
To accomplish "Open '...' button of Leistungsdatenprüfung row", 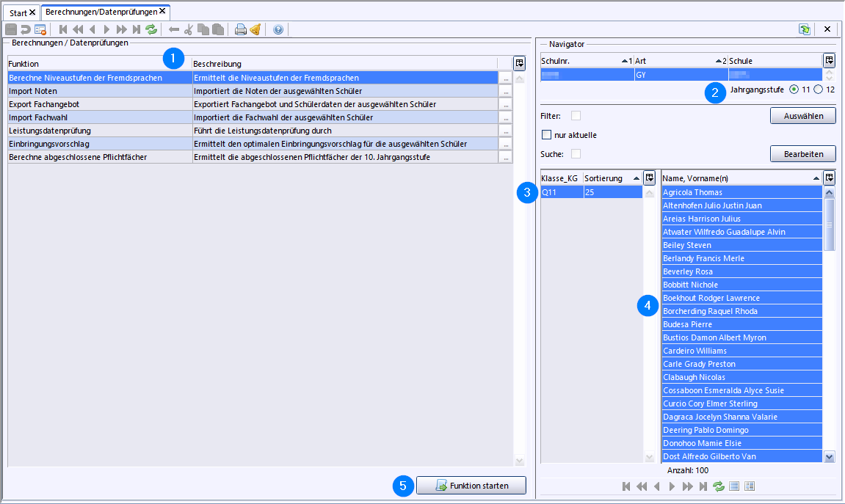I will (506, 131).
